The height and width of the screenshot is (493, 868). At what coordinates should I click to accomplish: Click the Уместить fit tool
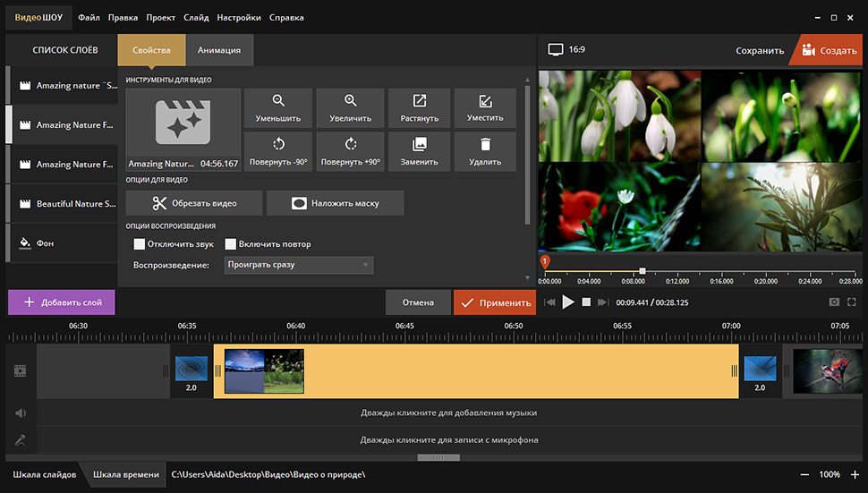(485, 108)
